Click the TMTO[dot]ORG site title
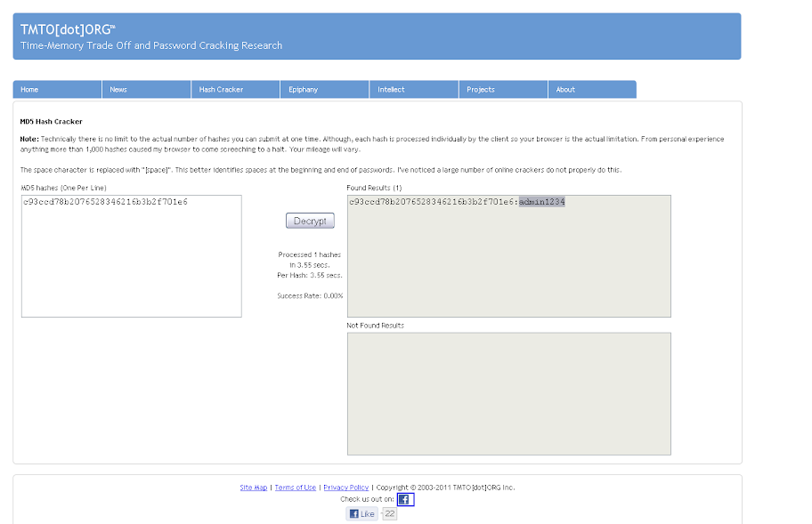This screenshot has height=524, width=812. pos(68,29)
